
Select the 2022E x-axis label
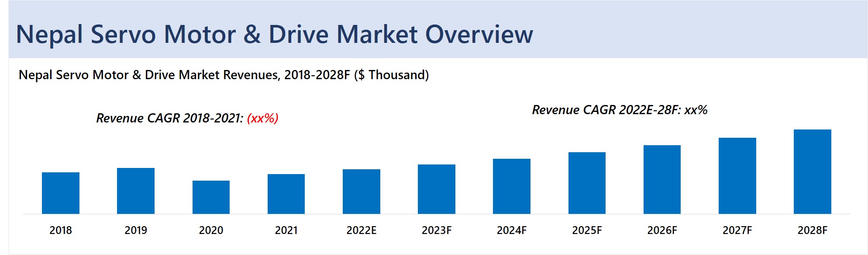point(362,230)
